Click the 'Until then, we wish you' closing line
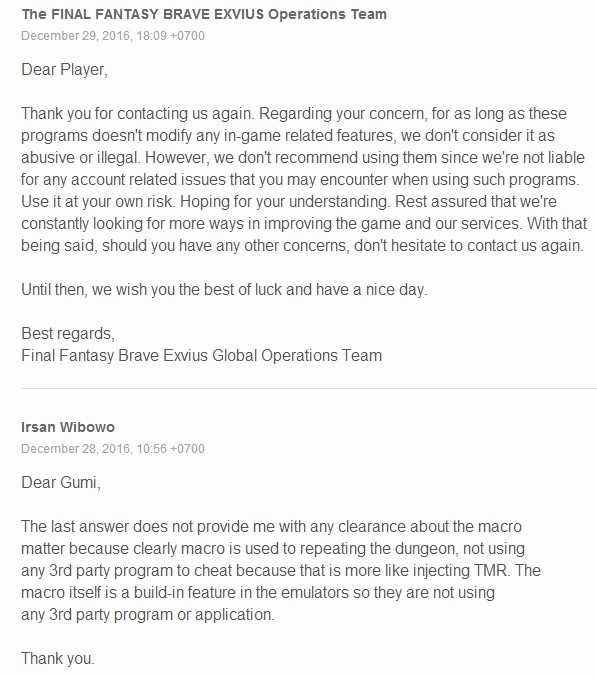This screenshot has height=677, width=597. pos(224,289)
